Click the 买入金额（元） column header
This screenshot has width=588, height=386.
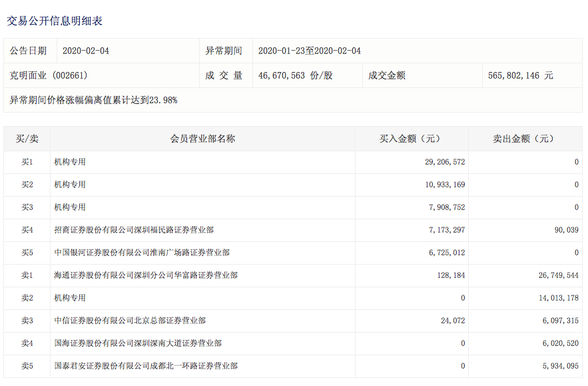pyautogui.click(x=411, y=139)
